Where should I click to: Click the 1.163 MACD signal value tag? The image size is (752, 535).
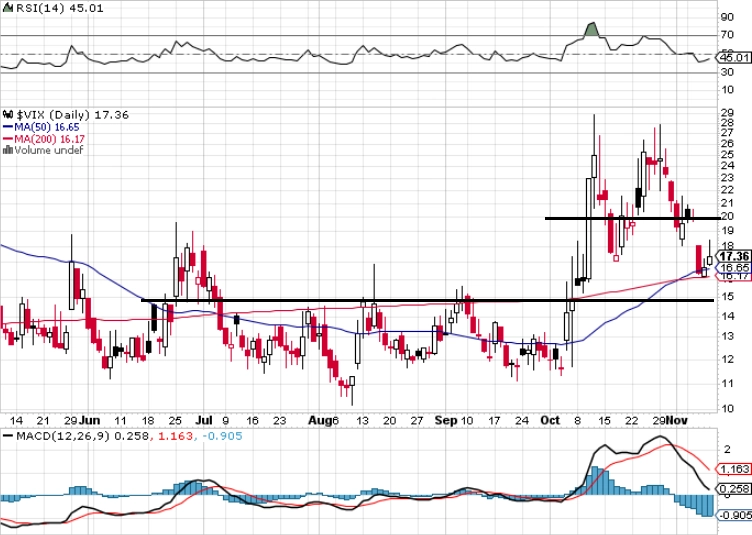click(x=734, y=469)
